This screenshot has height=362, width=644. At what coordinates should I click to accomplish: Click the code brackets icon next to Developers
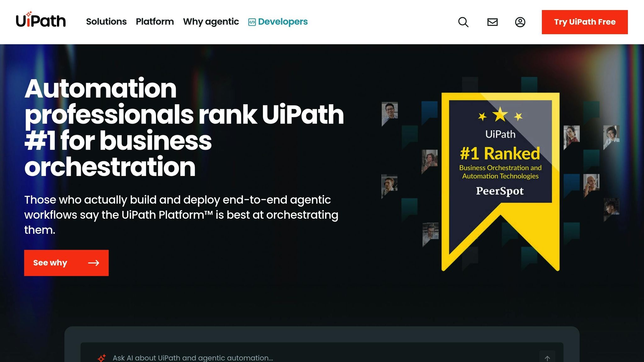pos(251,22)
